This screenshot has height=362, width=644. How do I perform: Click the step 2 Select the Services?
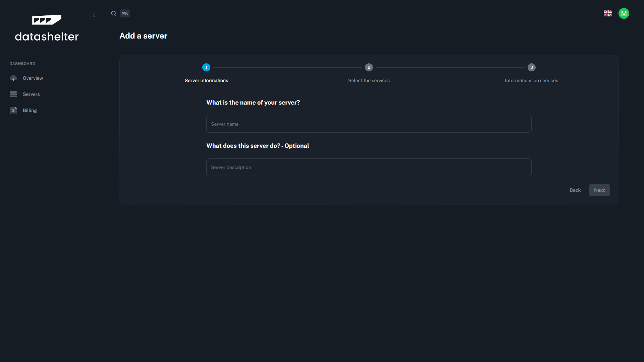[x=369, y=67]
